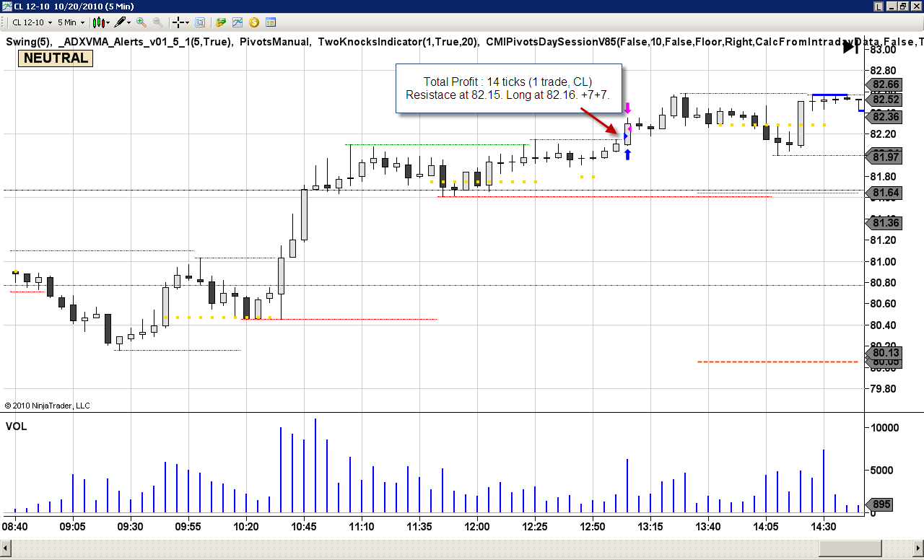This screenshot has height=560, width=924.
Task: Open the CL 12-10 instrument dropdown
Action: tap(33, 22)
